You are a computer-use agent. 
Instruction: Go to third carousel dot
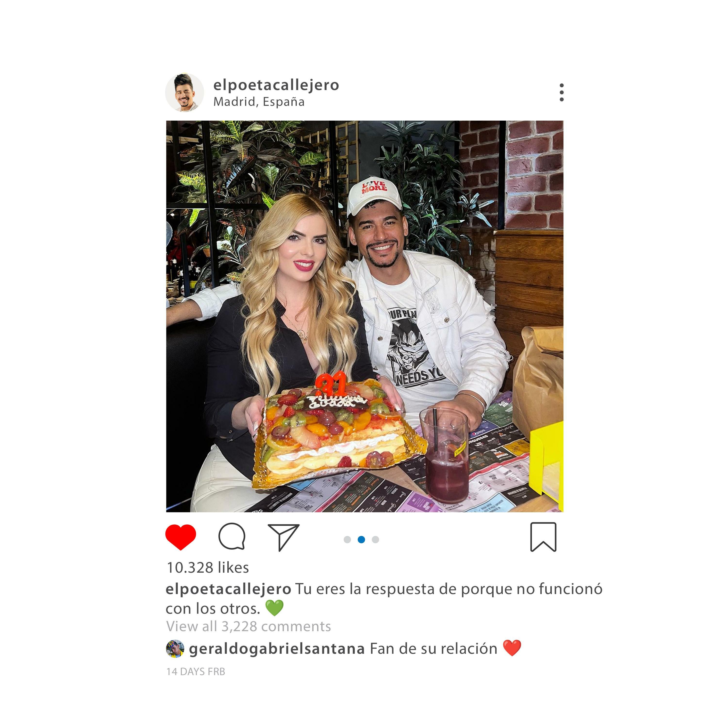point(375,540)
